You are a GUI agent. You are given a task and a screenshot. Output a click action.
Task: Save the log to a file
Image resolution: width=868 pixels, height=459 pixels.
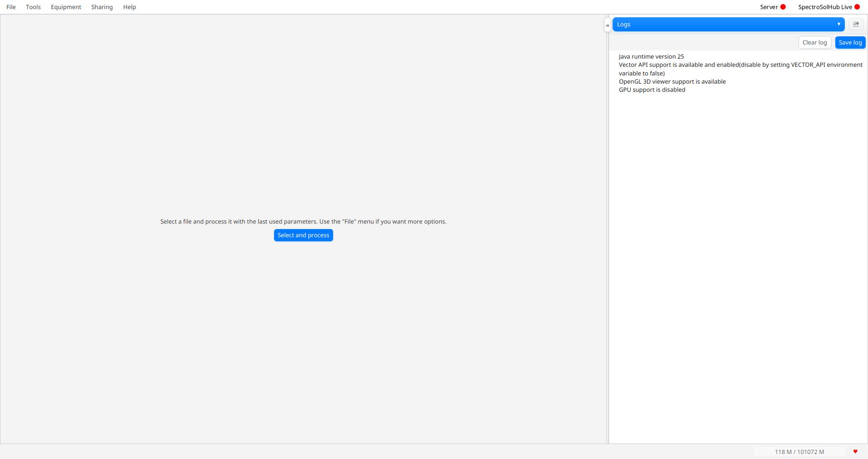[x=850, y=42]
